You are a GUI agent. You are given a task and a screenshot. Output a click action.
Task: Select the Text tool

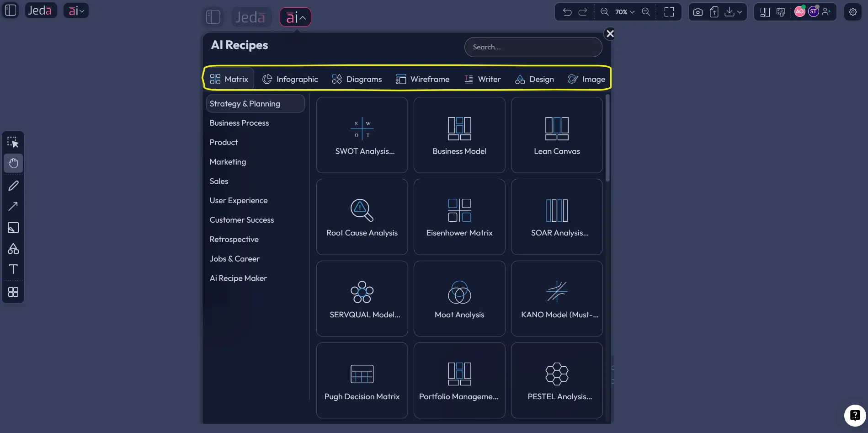point(13,269)
